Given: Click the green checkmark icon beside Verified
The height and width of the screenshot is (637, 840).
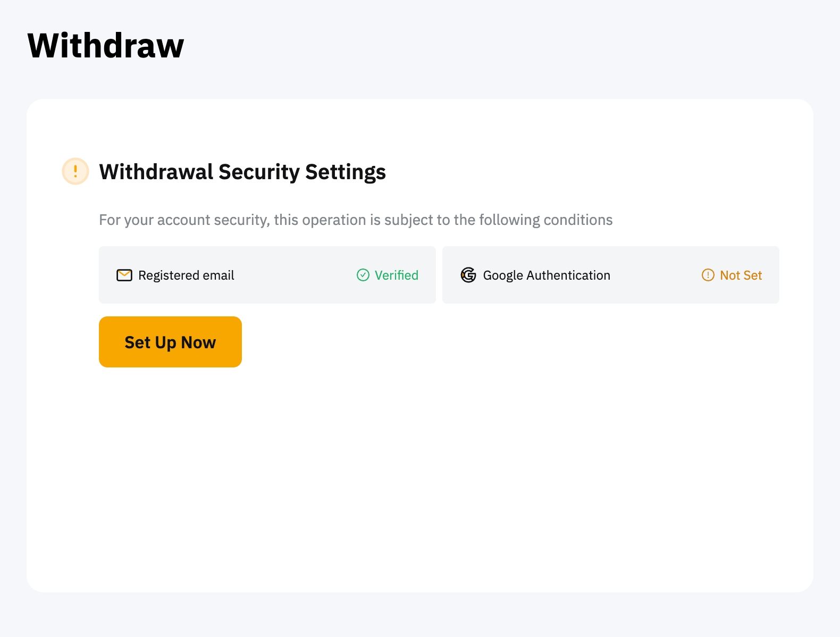Looking at the screenshot, I should [363, 275].
